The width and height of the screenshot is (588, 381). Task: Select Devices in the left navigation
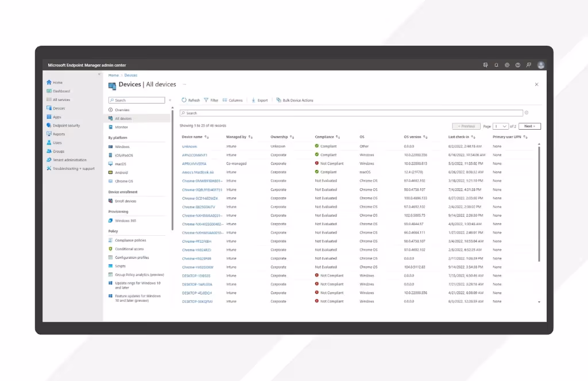click(56, 108)
